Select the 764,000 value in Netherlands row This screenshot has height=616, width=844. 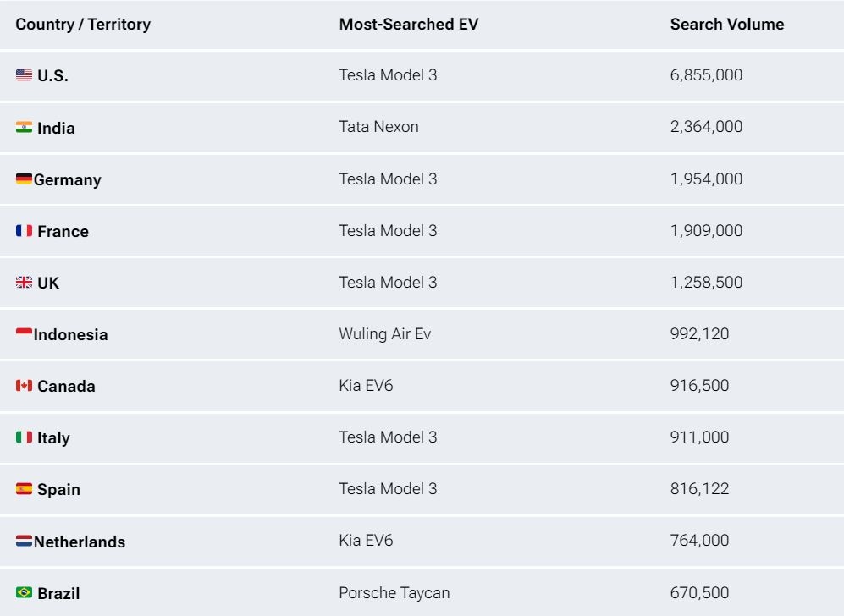tap(699, 540)
